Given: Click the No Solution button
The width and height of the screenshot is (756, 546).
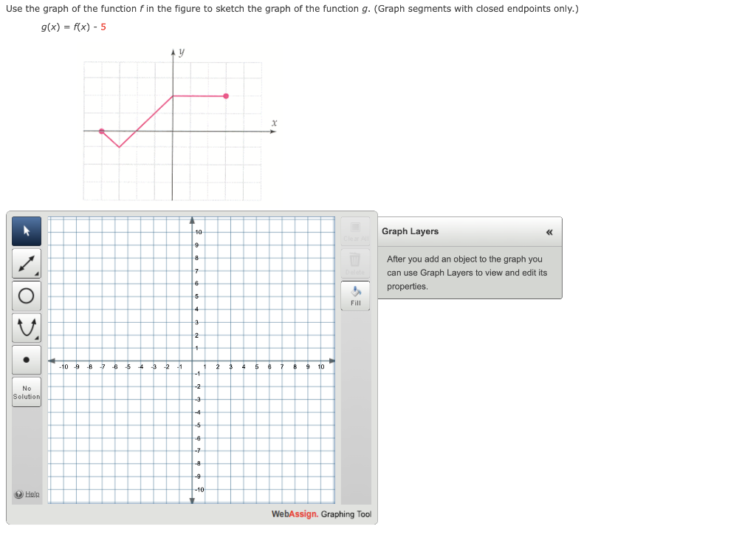Looking at the screenshot, I should [x=26, y=392].
